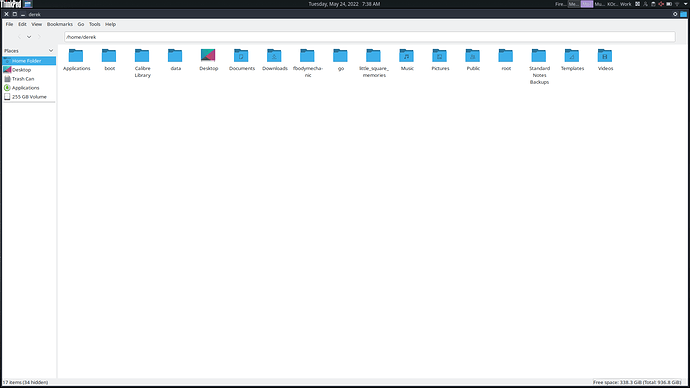The height and width of the screenshot is (388, 690).
Task: Open navigation history dropdown arrow
Action: pos(29,37)
